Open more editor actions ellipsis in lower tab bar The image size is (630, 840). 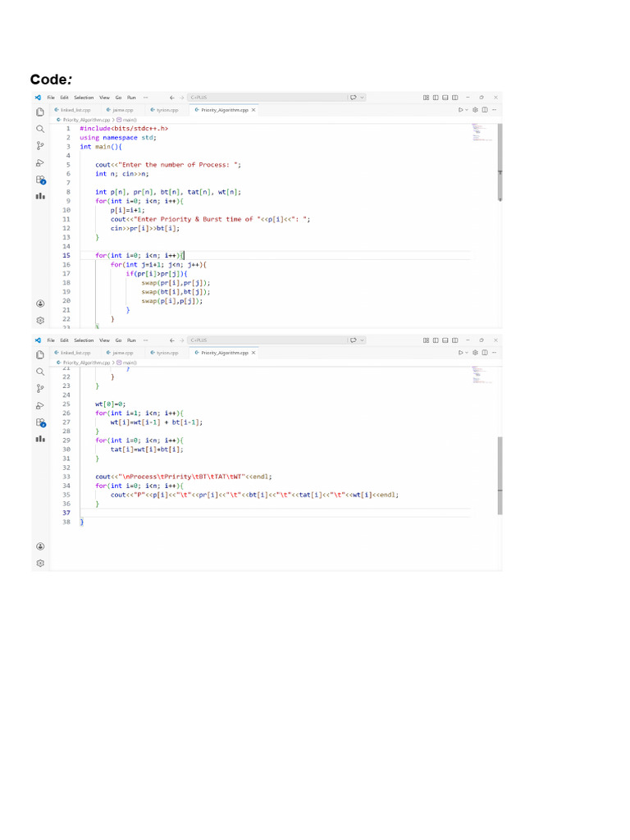click(x=494, y=353)
